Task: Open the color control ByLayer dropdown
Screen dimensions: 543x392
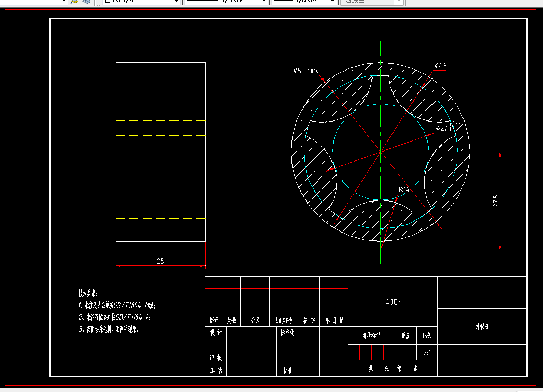Action: (x=142, y=2)
